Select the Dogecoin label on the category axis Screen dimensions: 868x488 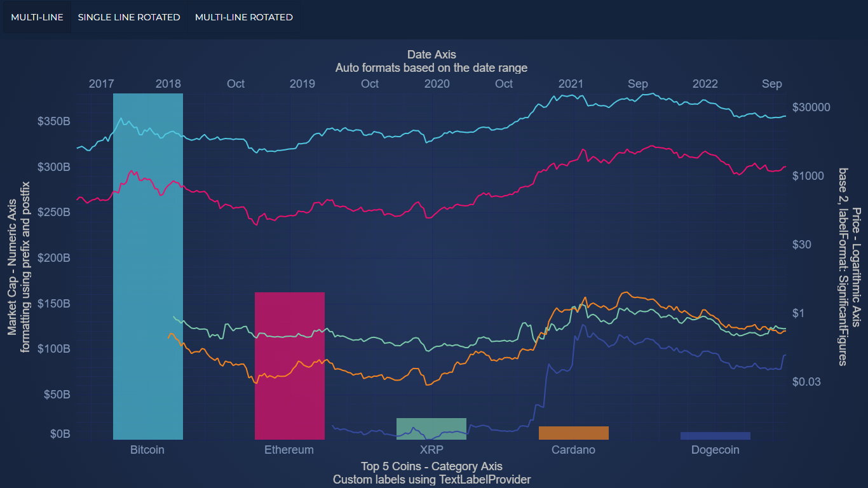pos(715,449)
